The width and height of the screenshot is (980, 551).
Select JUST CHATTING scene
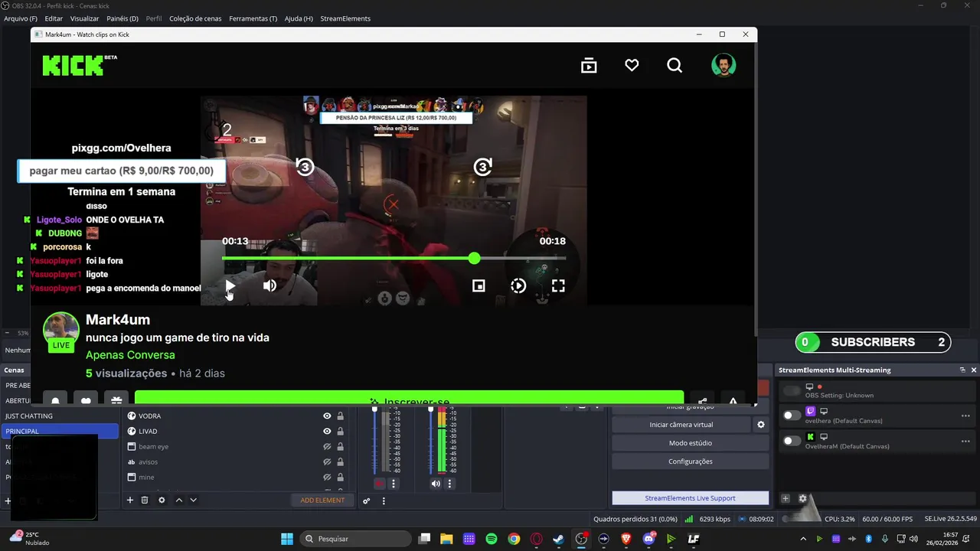60,416
